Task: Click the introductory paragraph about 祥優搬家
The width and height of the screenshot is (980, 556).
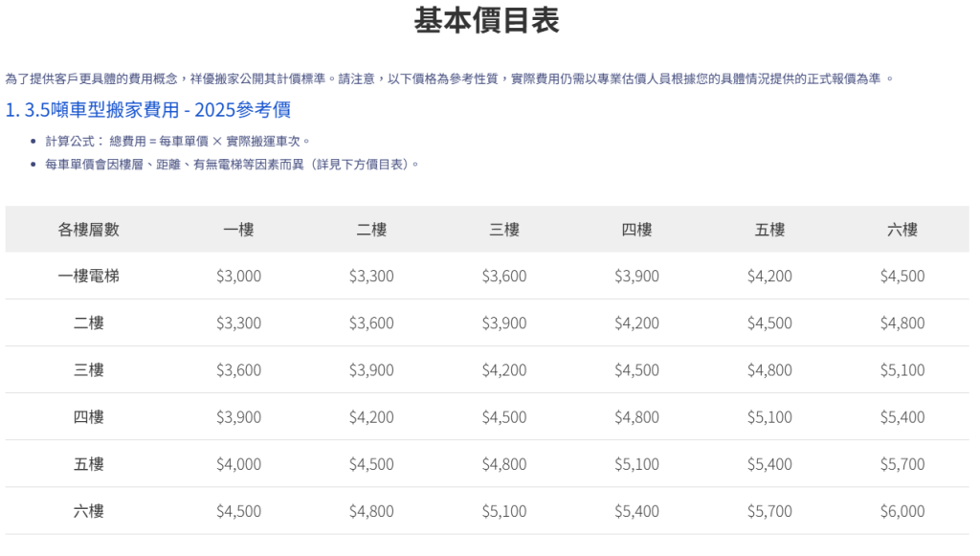Action: pos(450,78)
